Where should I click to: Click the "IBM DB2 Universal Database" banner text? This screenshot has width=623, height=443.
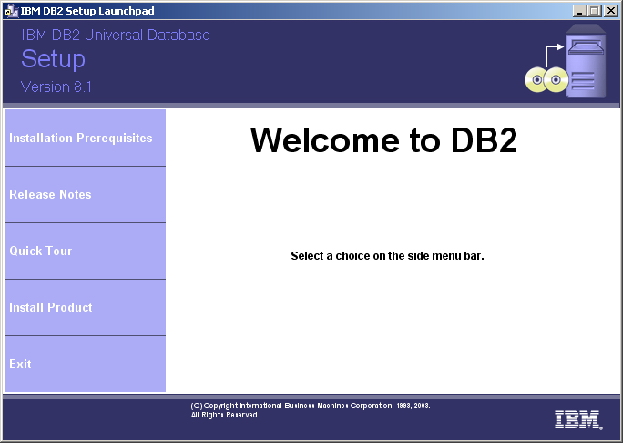click(115, 35)
